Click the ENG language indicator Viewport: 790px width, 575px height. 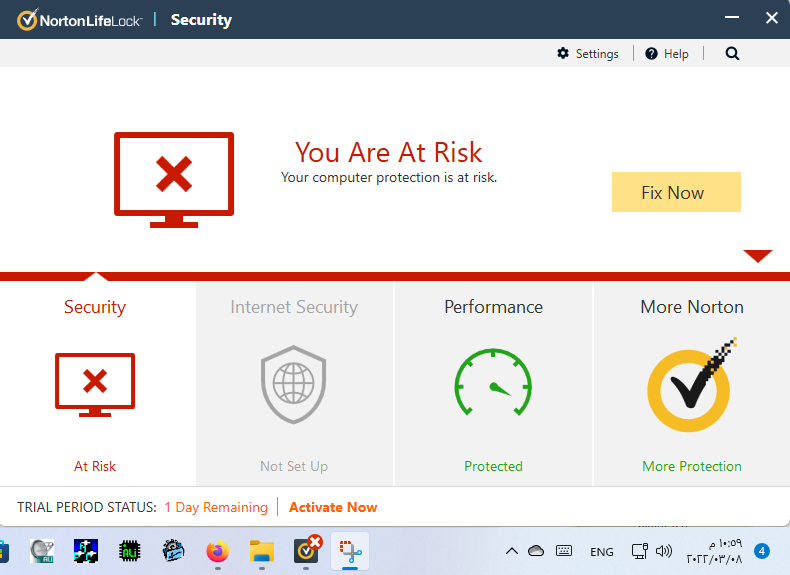pyautogui.click(x=602, y=552)
